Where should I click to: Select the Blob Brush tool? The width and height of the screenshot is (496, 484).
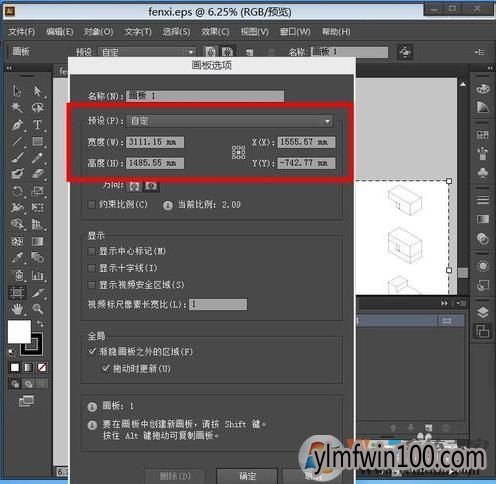pyautogui.click(x=17, y=174)
